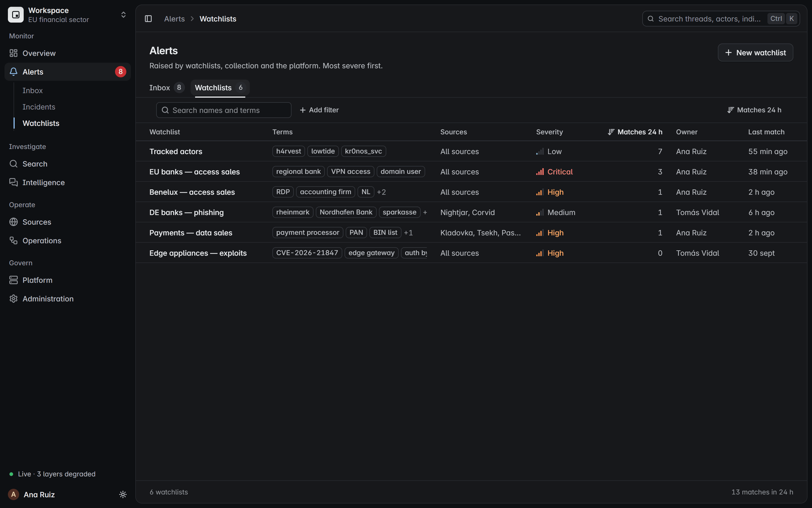Open Administration settings
Viewport: 812px width, 508px height.
pos(67,299)
